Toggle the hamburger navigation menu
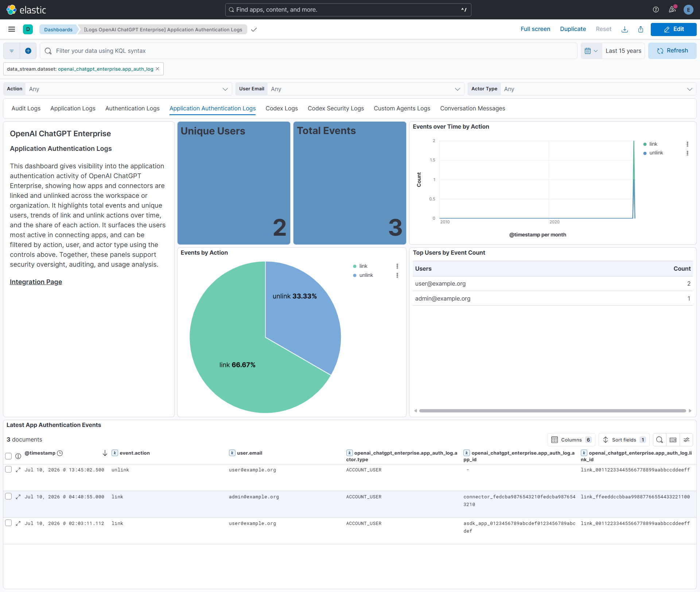 coord(12,29)
